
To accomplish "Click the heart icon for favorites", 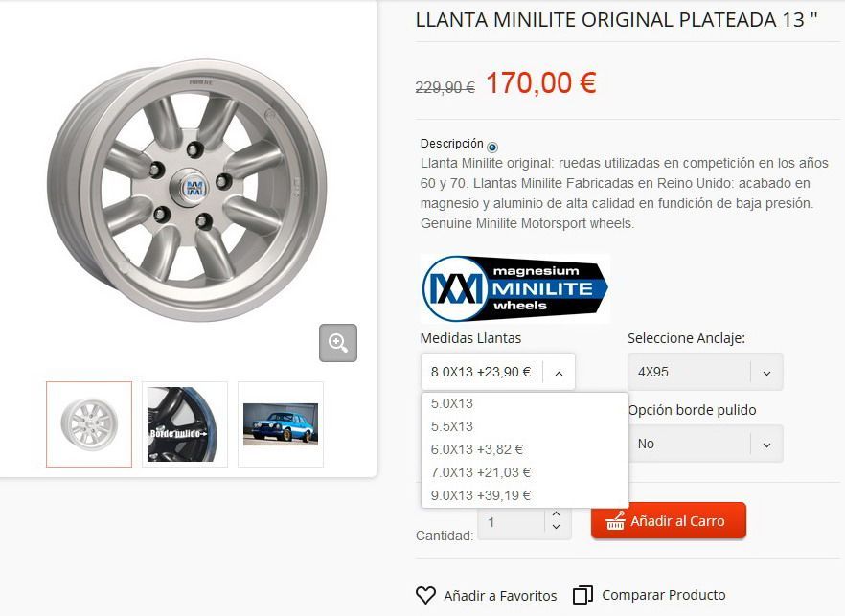I will tap(425, 595).
